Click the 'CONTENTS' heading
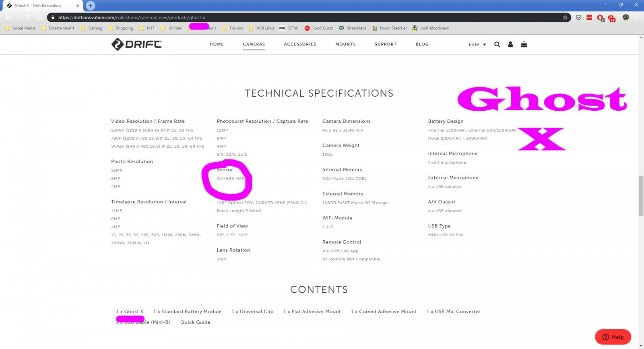The width and height of the screenshot is (644, 349). tap(319, 289)
